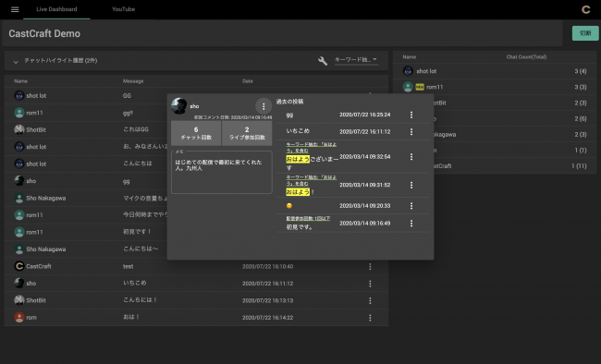Click CastCraft avatar in test row
The height and width of the screenshot is (364, 601).
[x=19, y=266]
